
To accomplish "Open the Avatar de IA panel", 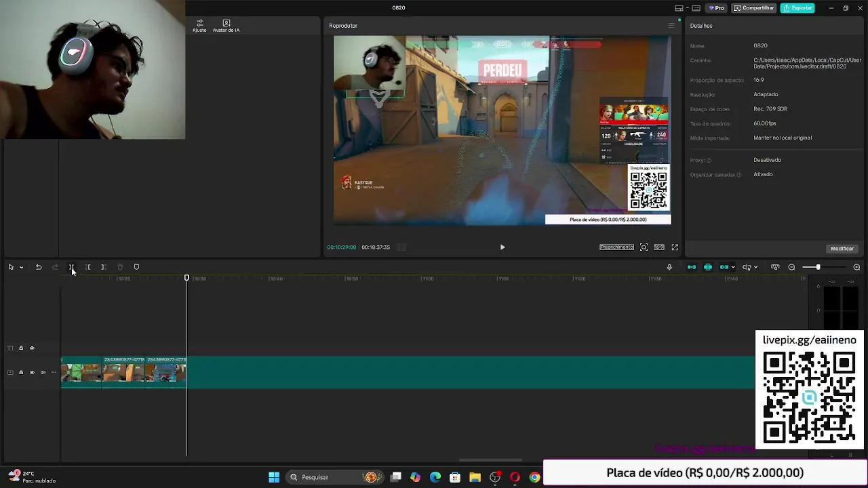I will (x=226, y=26).
